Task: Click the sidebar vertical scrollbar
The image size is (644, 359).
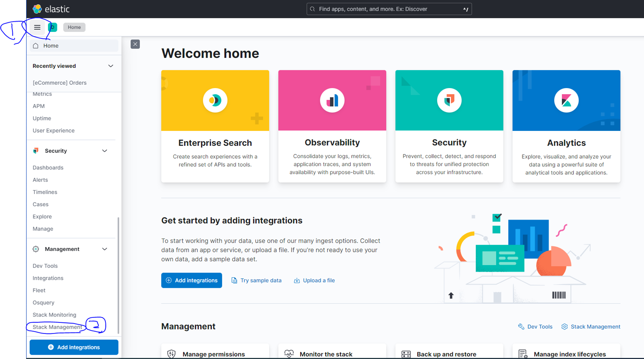Action: (118, 275)
